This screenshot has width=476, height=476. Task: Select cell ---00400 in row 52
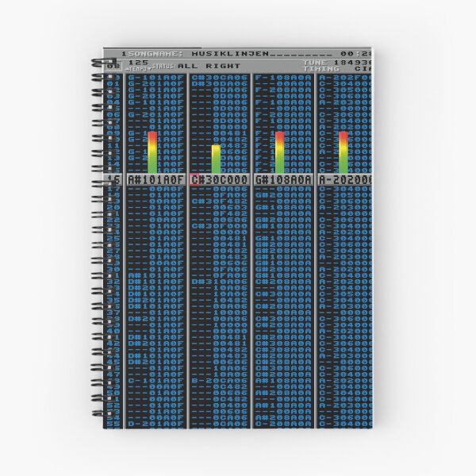pos(220,405)
